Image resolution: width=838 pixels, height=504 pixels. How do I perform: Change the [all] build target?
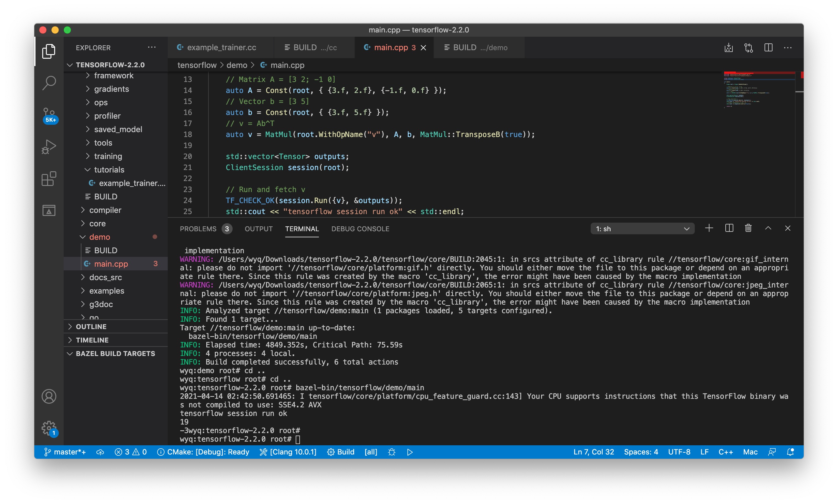click(x=371, y=452)
